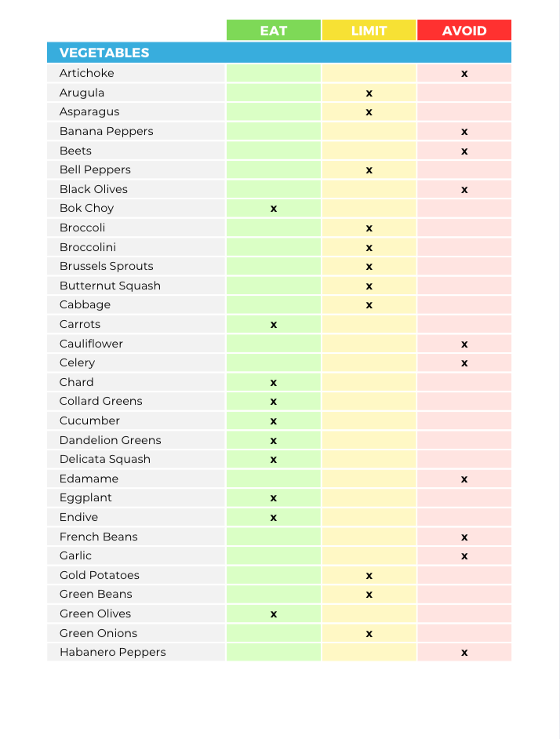Image resolution: width=560 pixels, height=739 pixels.
Task: Select the x mark for Gold Potatoes
Action: coord(369,576)
